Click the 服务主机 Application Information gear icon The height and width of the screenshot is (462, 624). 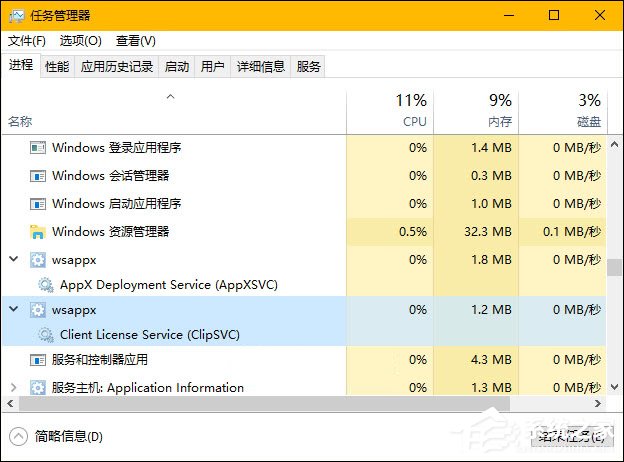[38, 388]
